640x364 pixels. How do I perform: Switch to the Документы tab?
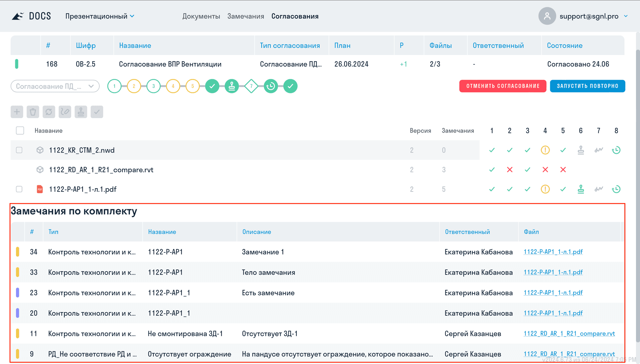coord(201,16)
